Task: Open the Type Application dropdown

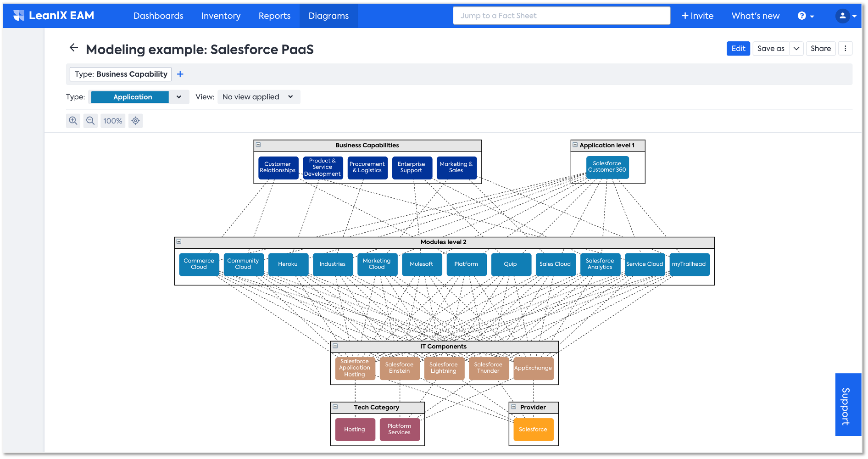Action: (x=139, y=97)
